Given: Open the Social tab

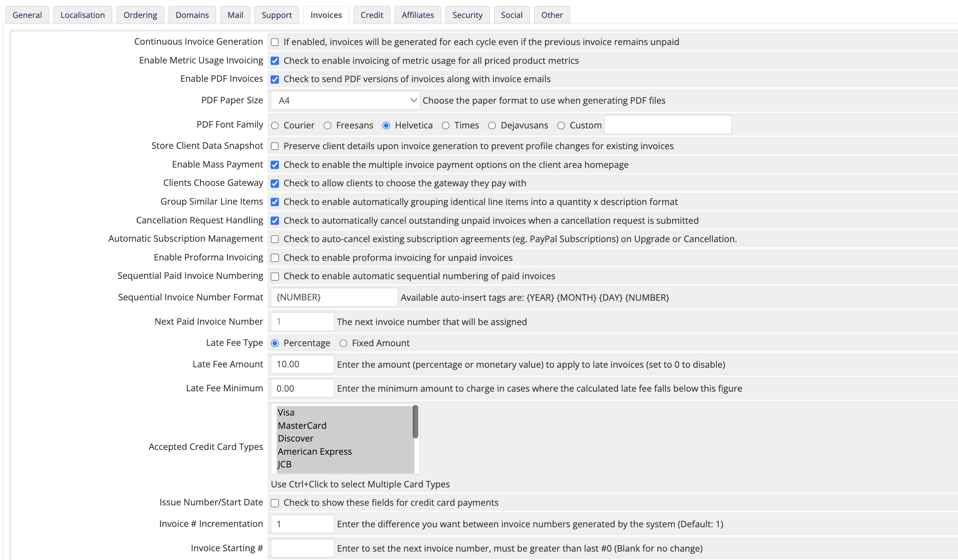Looking at the screenshot, I should click(x=512, y=15).
